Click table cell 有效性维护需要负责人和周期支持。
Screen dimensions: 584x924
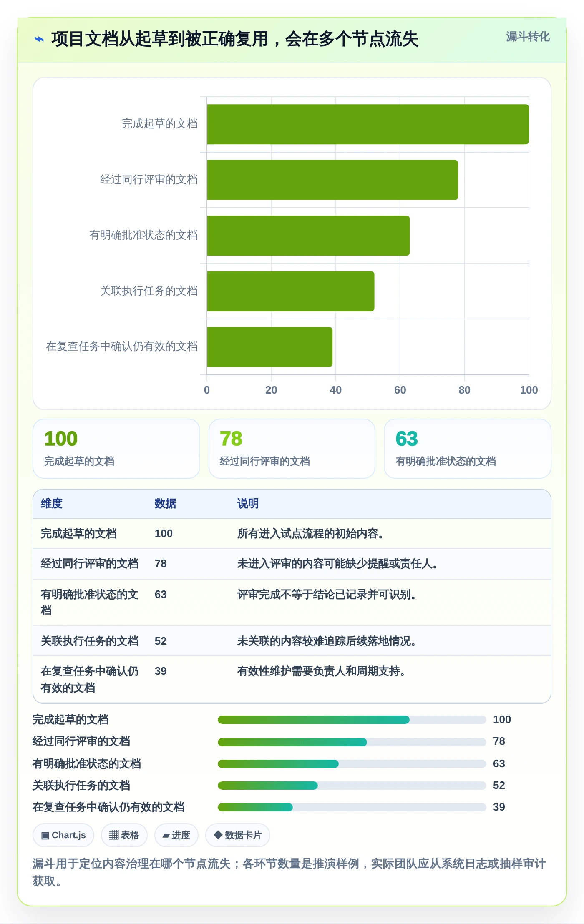tap(321, 671)
